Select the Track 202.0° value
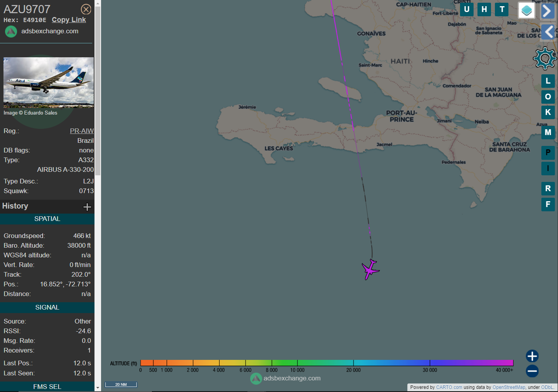558x392 pixels. (x=81, y=274)
